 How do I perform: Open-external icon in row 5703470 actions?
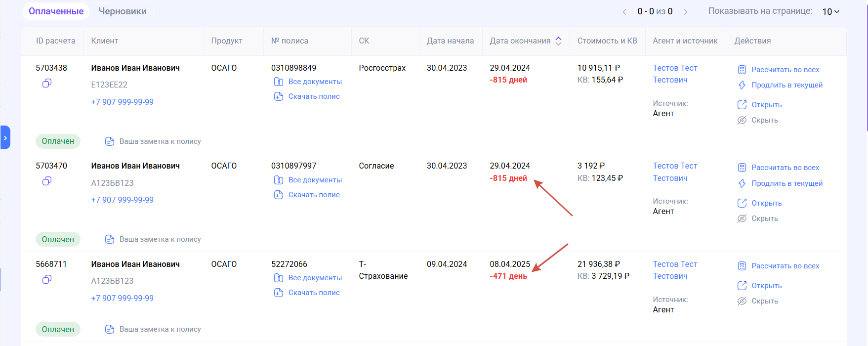coord(742,203)
